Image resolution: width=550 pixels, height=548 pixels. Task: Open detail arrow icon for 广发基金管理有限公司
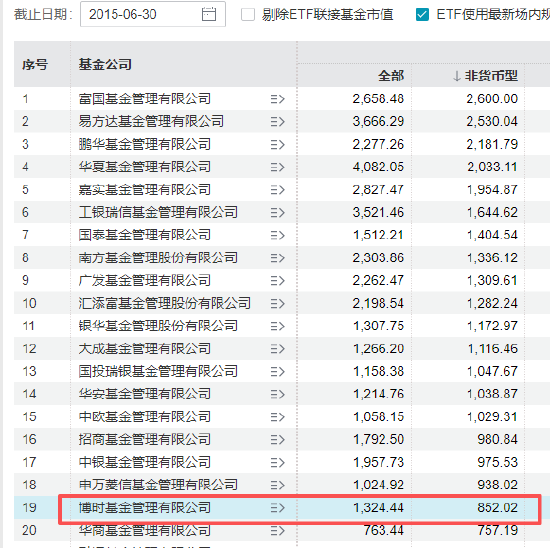(x=277, y=281)
